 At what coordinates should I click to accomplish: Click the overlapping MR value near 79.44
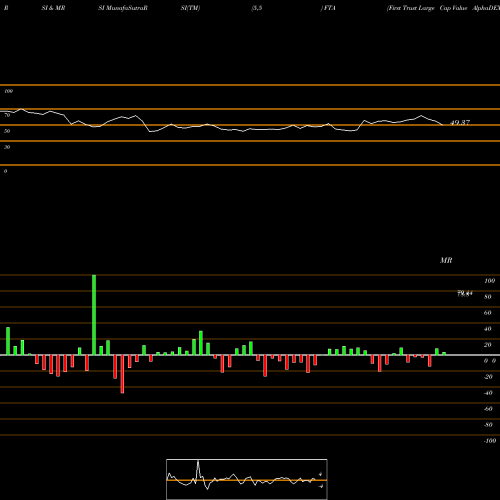coord(465,294)
